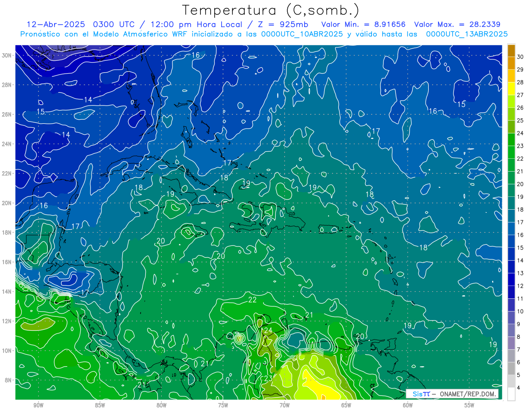Click legend value "11" on the color scale

(520, 299)
